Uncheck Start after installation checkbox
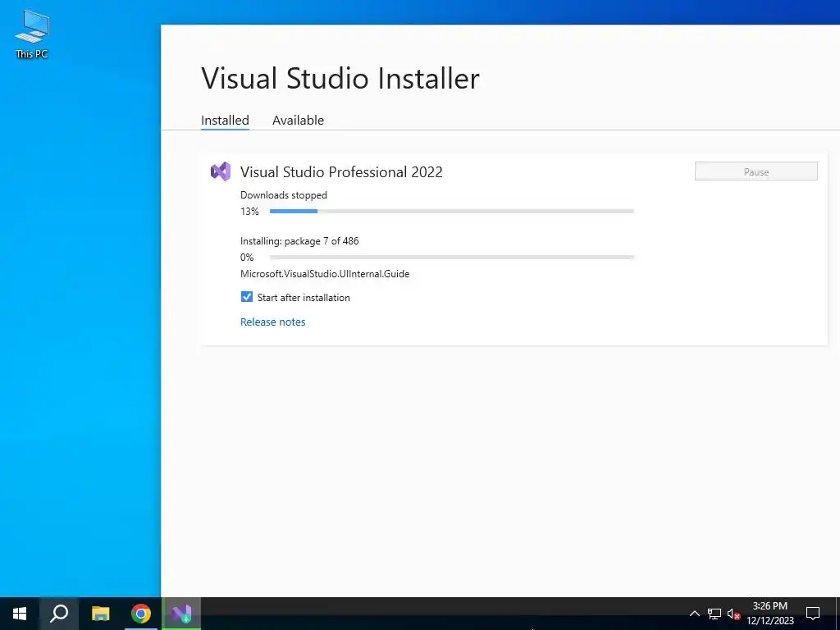 click(x=246, y=297)
